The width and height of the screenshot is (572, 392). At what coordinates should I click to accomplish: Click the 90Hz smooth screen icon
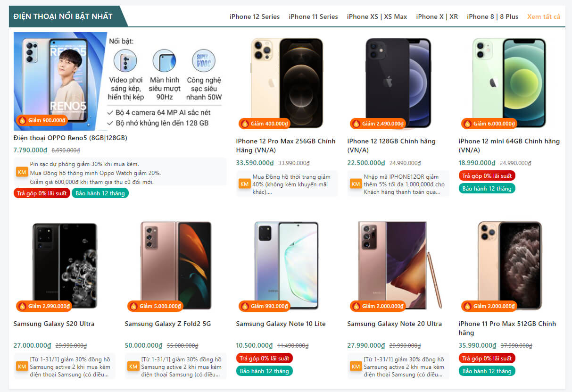[164, 61]
